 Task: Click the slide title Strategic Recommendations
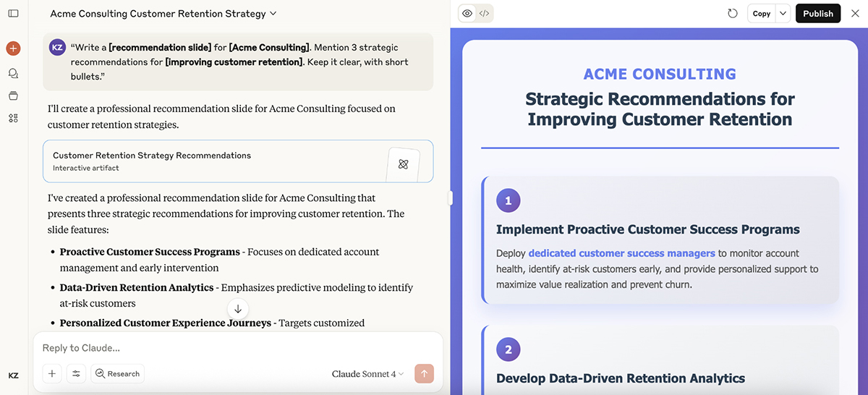[x=660, y=109]
